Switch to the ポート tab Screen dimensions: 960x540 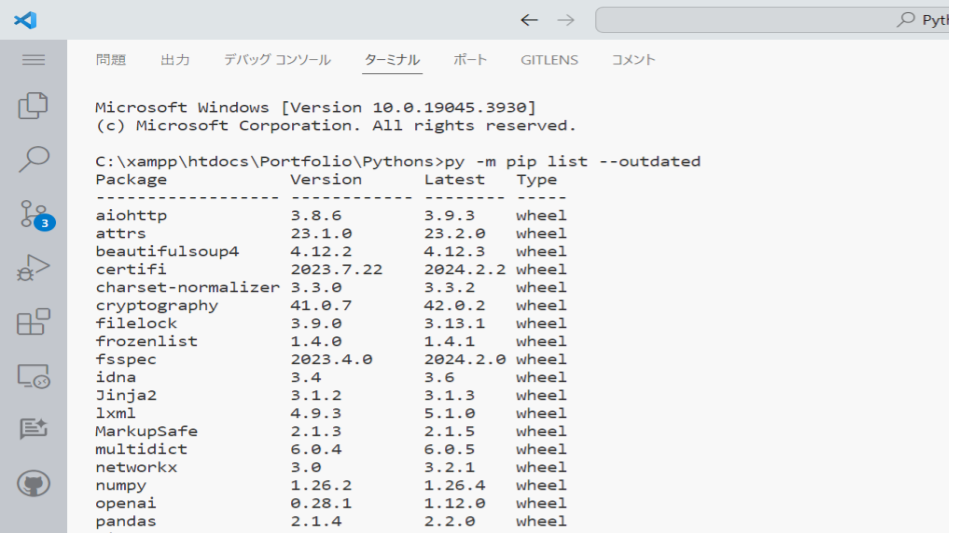tap(470, 60)
